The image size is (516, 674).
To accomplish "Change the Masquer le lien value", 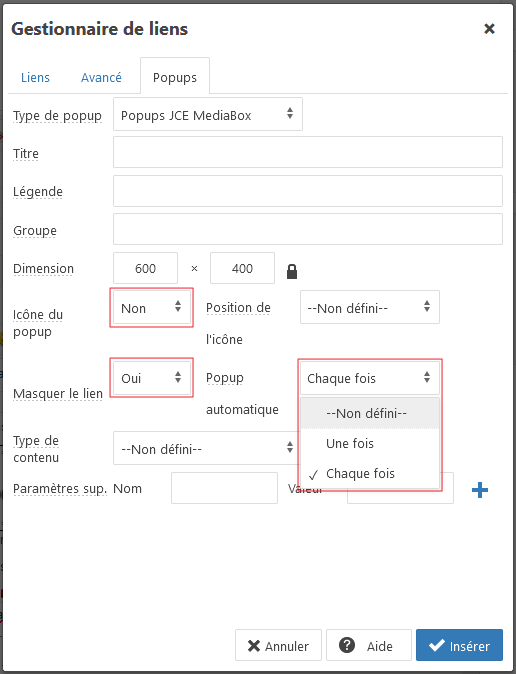I will point(151,378).
